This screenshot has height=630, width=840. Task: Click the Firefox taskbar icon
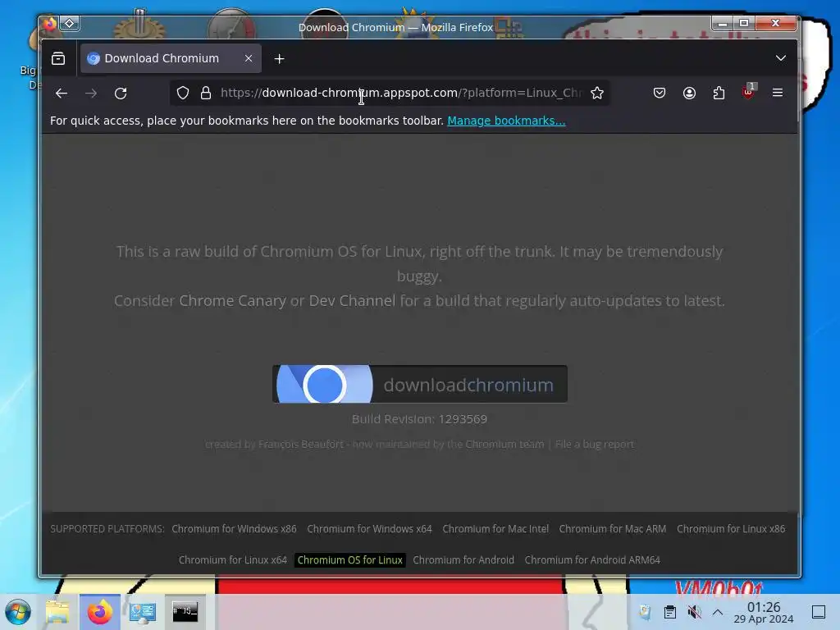[x=99, y=612]
